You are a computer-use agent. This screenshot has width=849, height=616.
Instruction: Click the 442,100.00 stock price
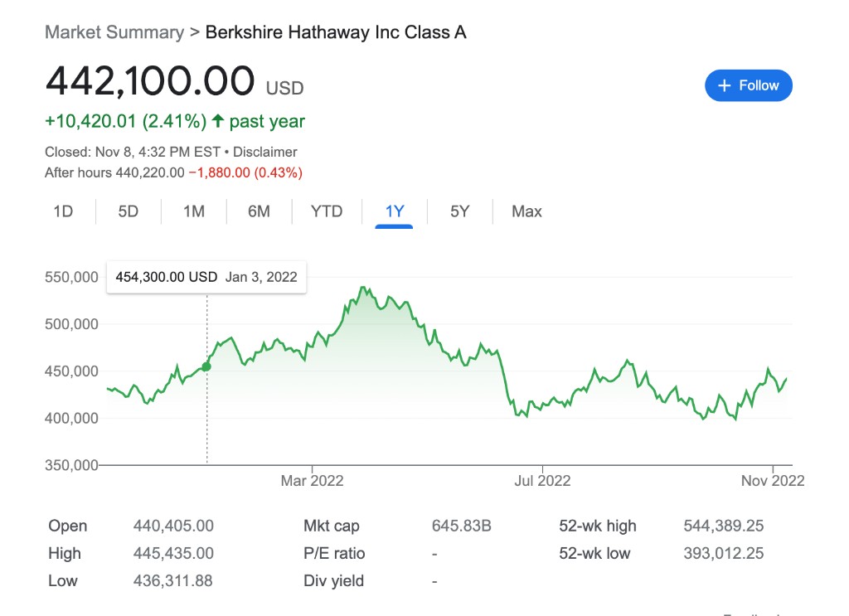(x=150, y=81)
